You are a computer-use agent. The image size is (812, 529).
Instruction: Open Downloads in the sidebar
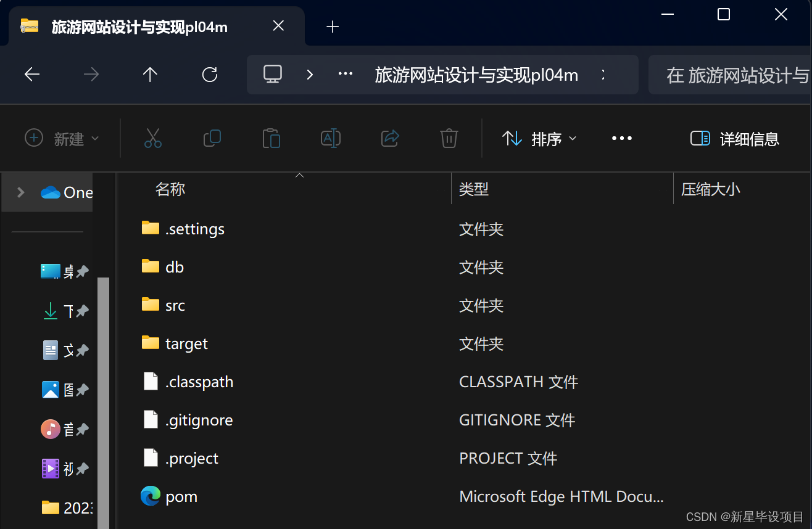pos(57,311)
